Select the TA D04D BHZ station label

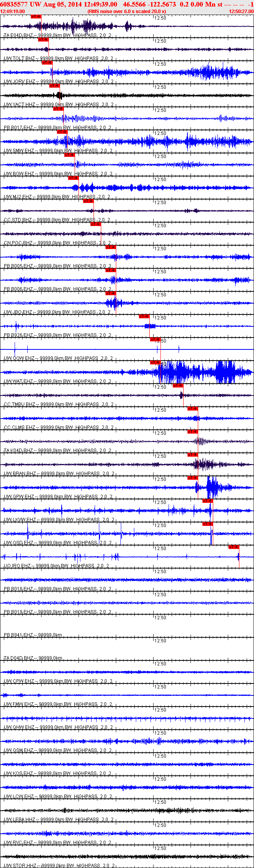click(x=33, y=658)
